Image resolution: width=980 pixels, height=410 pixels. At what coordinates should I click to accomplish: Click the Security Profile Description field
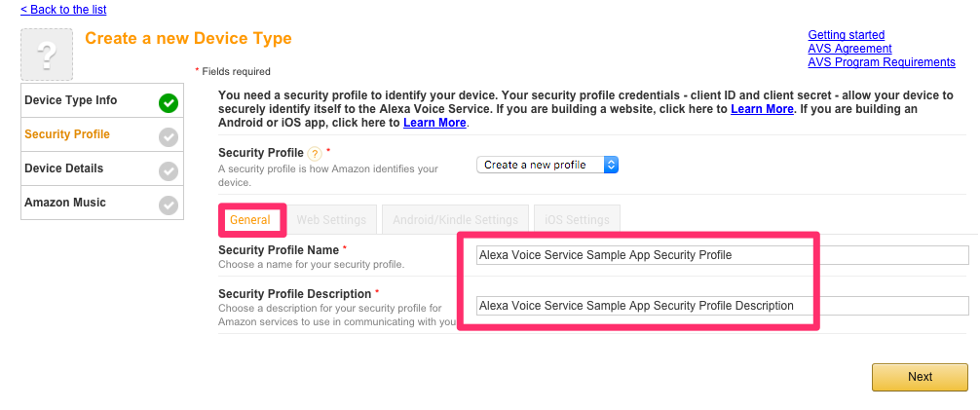[x=722, y=306]
